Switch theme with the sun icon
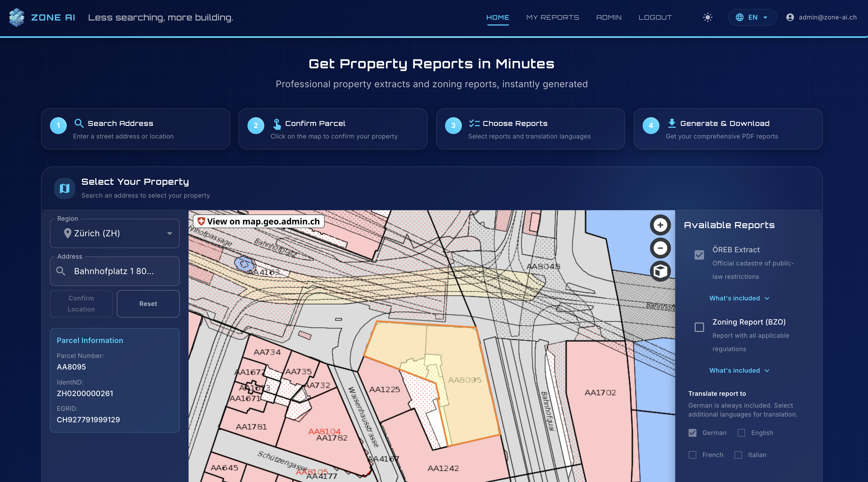The width and height of the screenshot is (868, 482). click(707, 18)
